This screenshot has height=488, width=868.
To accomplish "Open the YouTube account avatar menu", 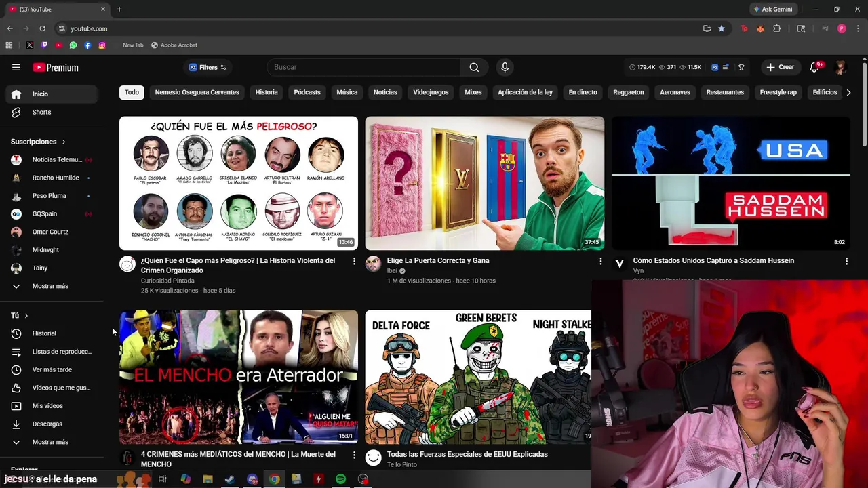I will pos(841,67).
